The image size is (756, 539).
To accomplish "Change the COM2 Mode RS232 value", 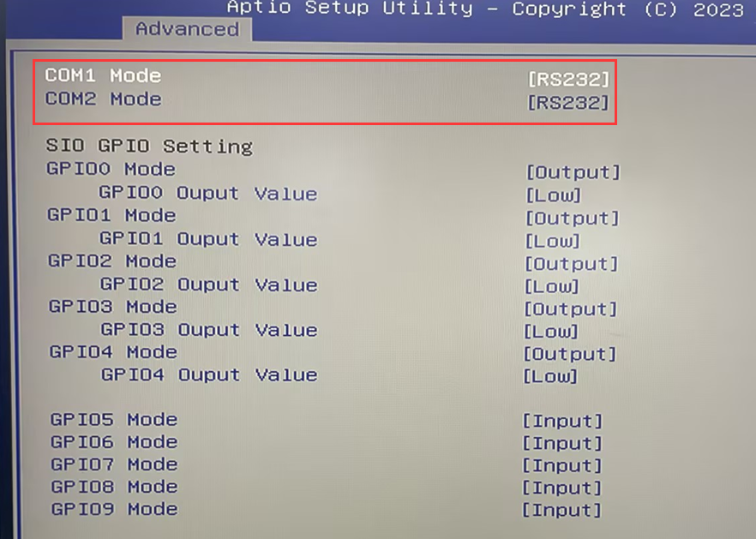I will [568, 103].
